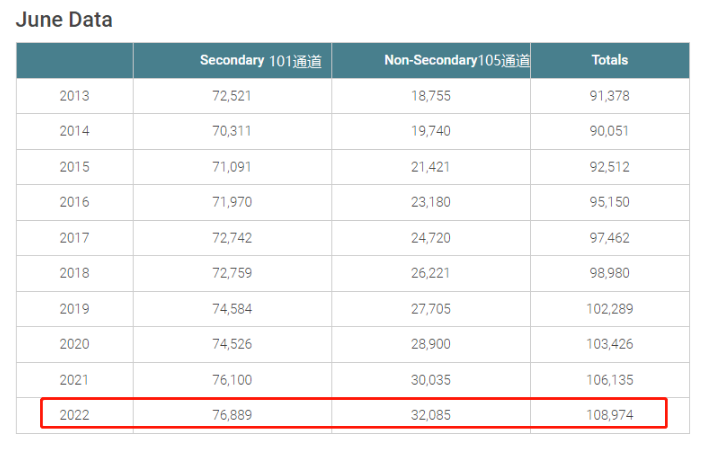Select the 2022 Secondary value 76,889
This screenshot has height=461, width=715.
(x=233, y=414)
